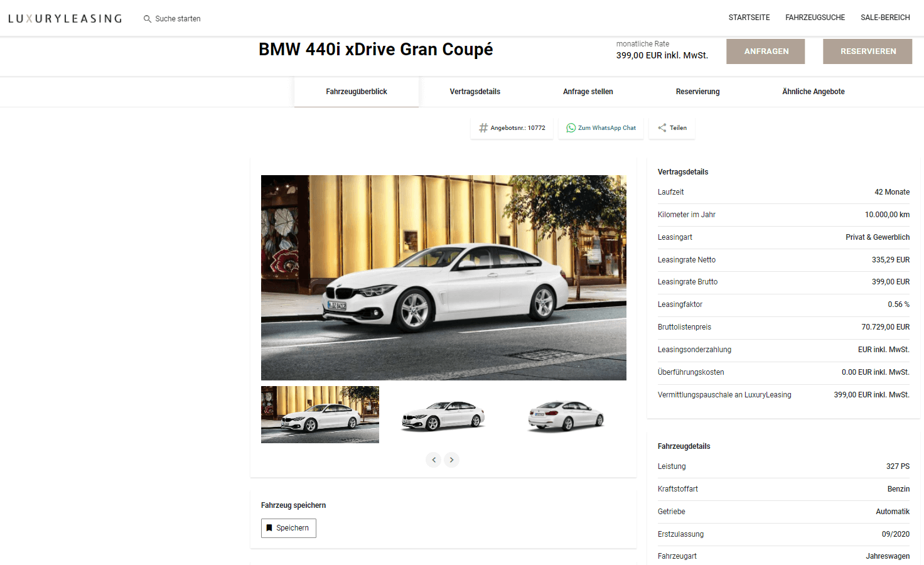Click the hashtag icon beside Angebotsnr.
Viewport: 924px width, 565px height.
[483, 128]
